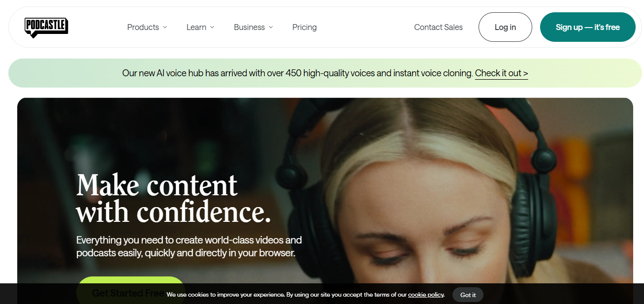Dismiss cookies with Got it button

[x=468, y=295]
